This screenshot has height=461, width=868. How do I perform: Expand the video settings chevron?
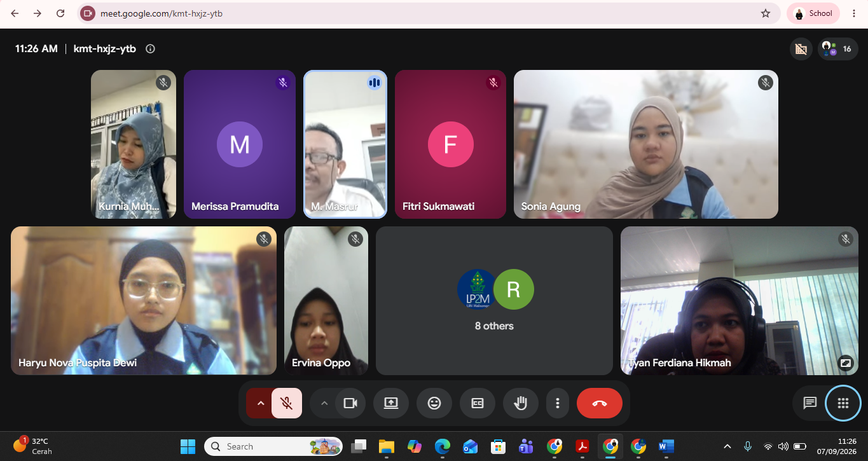pyautogui.click(x=324, y=403)
